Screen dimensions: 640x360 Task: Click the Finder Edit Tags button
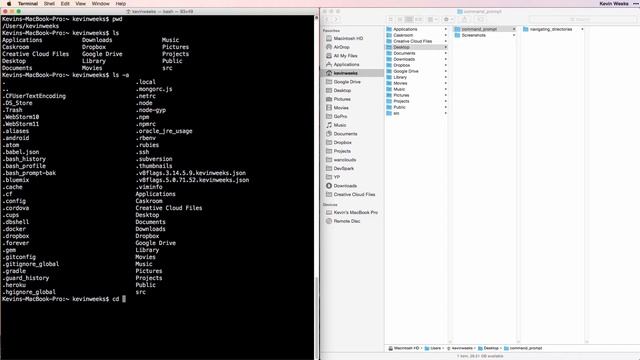click(480, 20)
